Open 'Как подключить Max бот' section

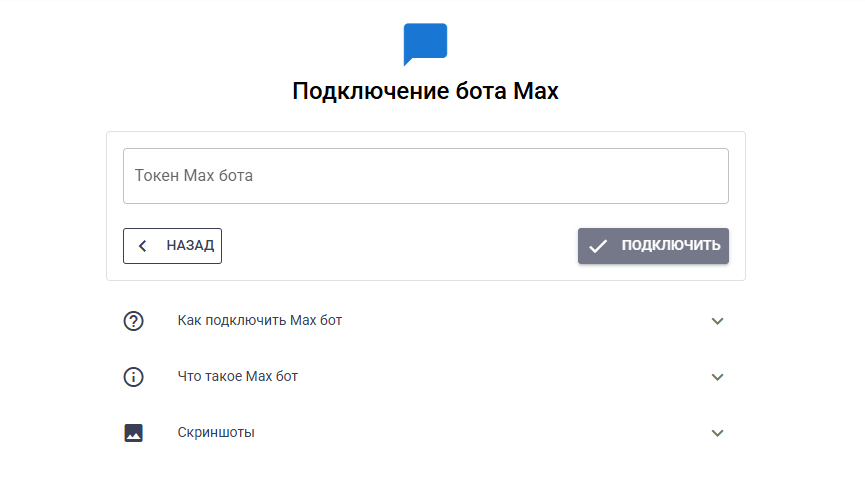[x=426, y=321]
